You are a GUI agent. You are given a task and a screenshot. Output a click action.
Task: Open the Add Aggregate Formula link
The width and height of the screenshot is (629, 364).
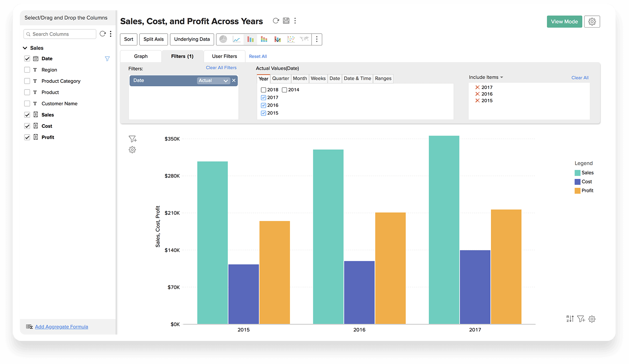coord(62,327)
